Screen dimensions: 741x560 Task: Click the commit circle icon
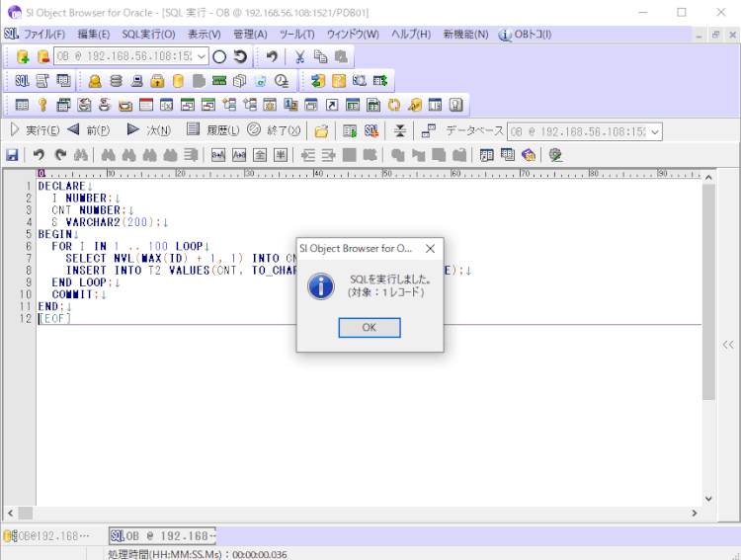click(x=219, y=56)
